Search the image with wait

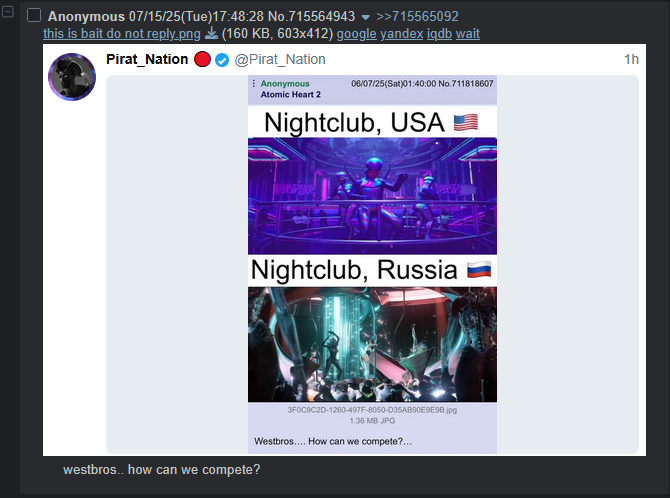pyautogui.click(x=468, y=34)
